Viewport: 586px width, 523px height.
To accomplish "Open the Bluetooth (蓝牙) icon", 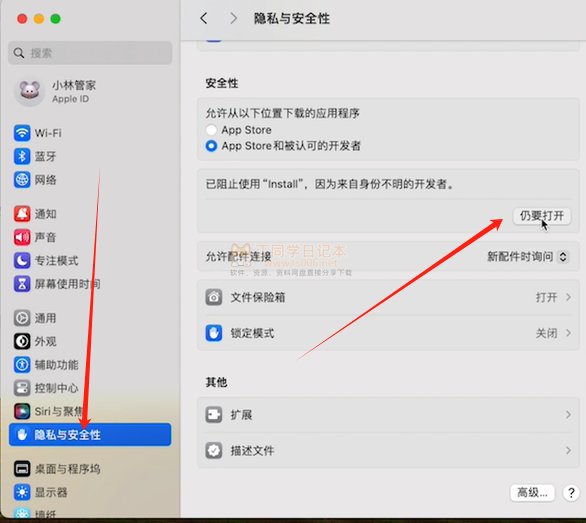I will pos(22,156).
